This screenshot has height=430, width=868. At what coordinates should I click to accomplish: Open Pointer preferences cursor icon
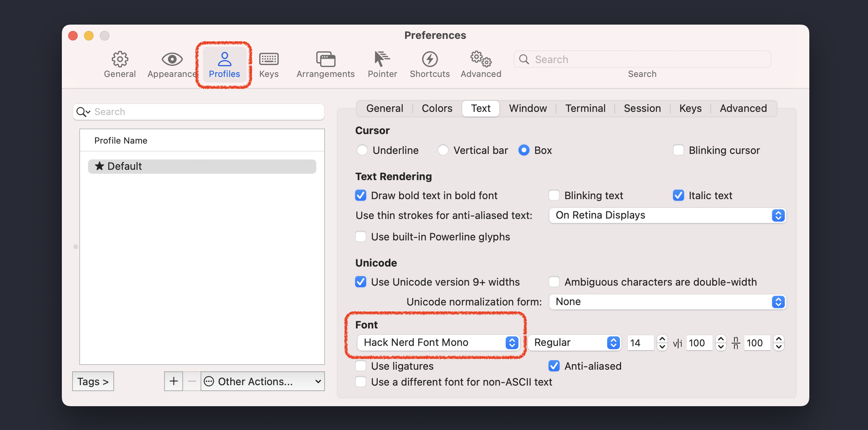(x=382, y=60)
